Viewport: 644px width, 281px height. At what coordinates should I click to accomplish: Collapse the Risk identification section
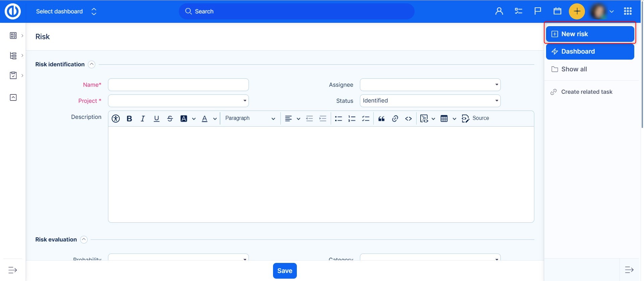click(92, 64)
